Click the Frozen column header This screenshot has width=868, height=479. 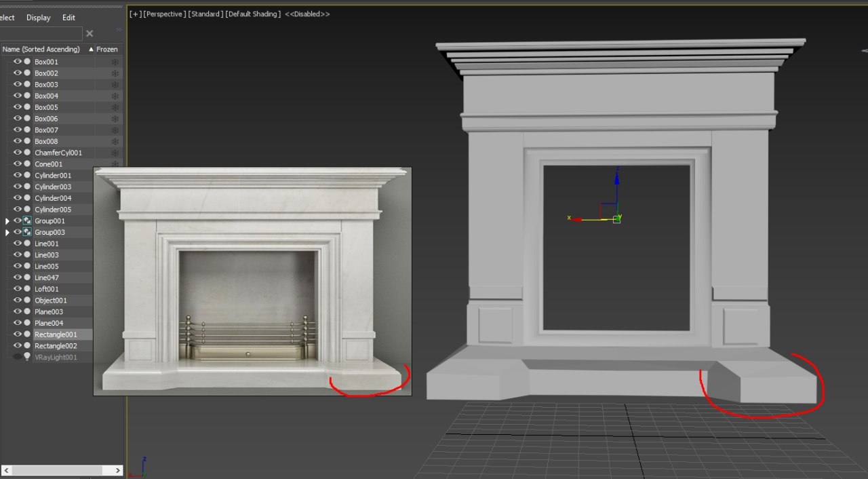tap(107, 50)
